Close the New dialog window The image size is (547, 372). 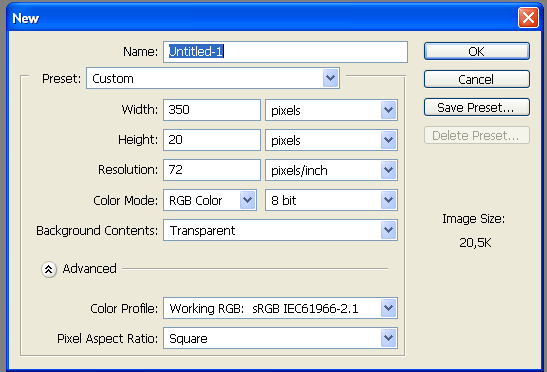[x=528, y=17]
